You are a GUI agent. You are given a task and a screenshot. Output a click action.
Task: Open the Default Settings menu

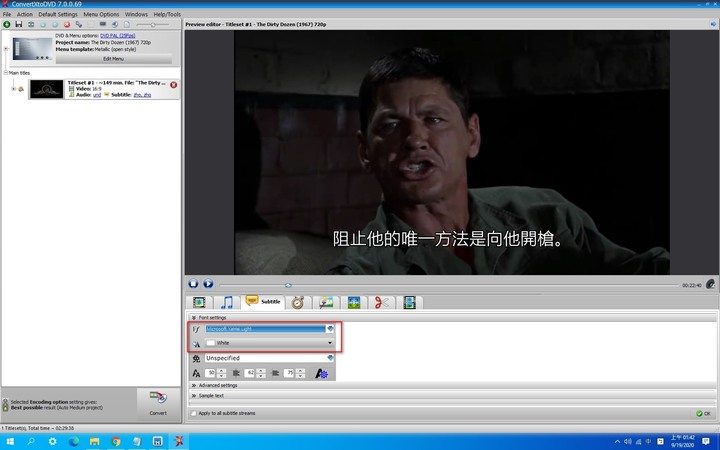point(58,14)
